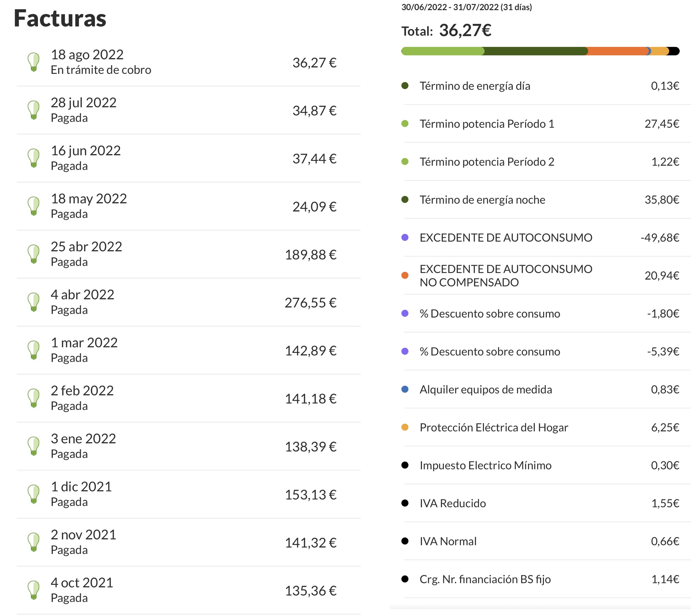The image size is (691, 616).
Task: Click lightbulb icon beside 1 mar 2022 invoice
Action: 33,350
